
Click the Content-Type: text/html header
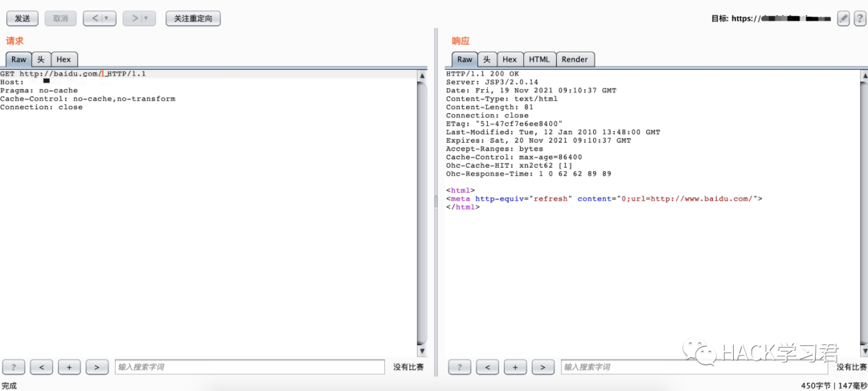pyautogui.click(x=502, y=99)
